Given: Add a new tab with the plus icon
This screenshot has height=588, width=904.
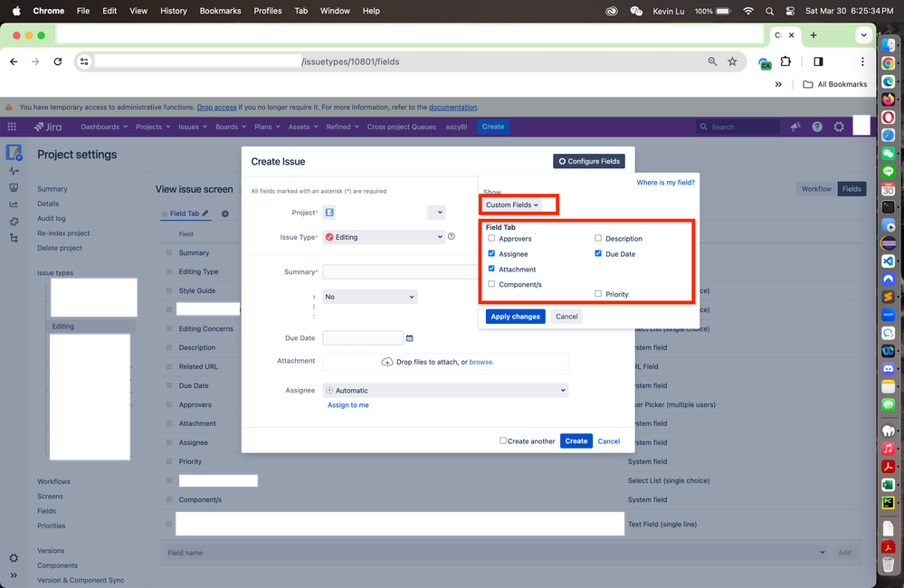Looking at the screenshot, I should (225, 213).
